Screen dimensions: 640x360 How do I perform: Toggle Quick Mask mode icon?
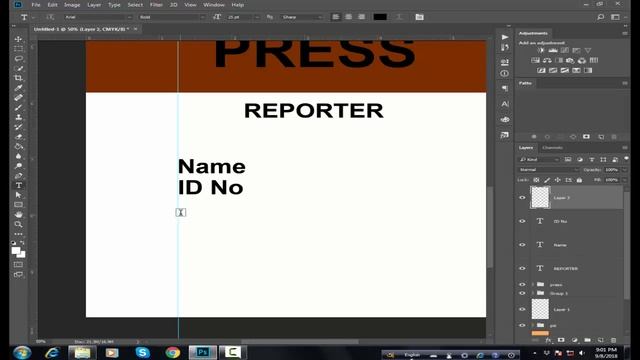tap(18, 264)
